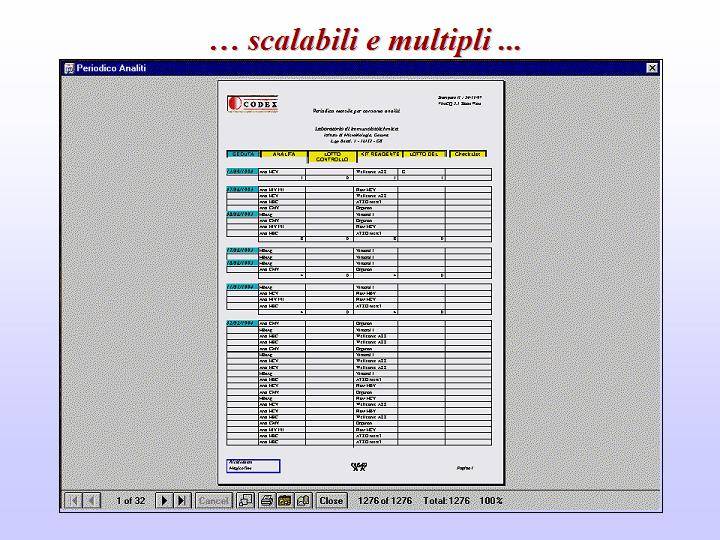Click the Periodico Analiti title bar icon
This screenshot has height=540, width=720.
pos(70,68)
